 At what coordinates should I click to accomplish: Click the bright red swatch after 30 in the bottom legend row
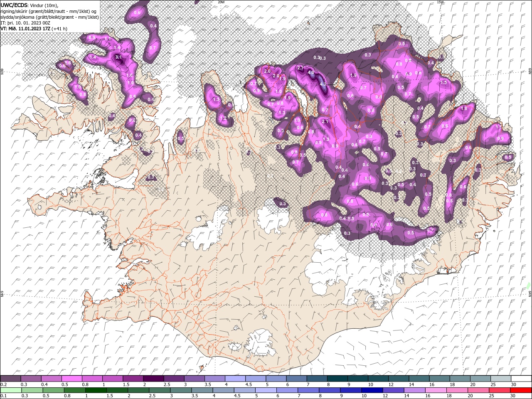[521, 390]
